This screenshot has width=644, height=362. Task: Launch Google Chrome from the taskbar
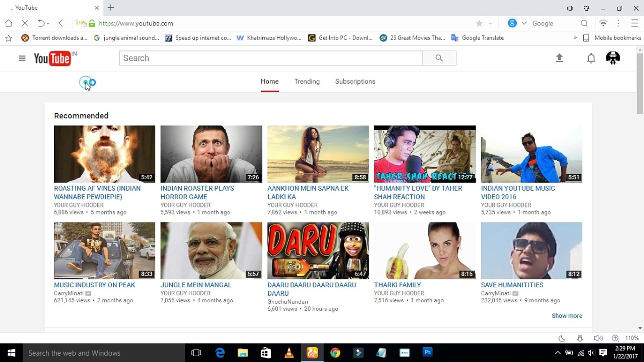coord(335,353)
